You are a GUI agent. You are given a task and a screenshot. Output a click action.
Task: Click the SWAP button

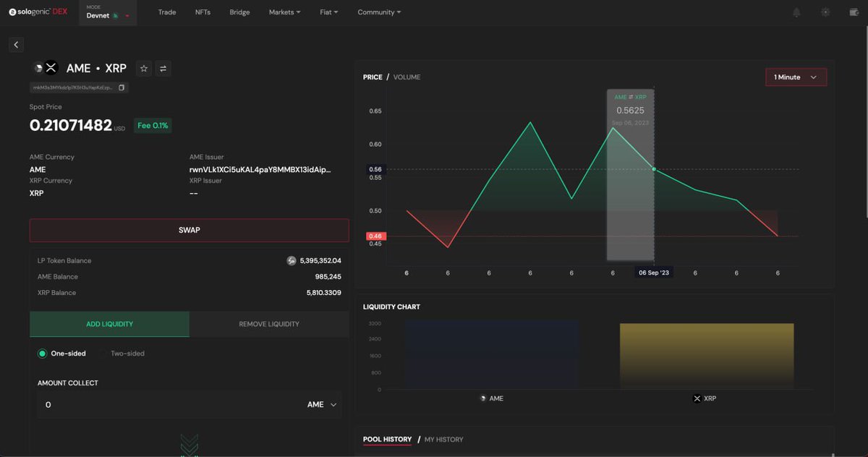[x=190, y=230]
